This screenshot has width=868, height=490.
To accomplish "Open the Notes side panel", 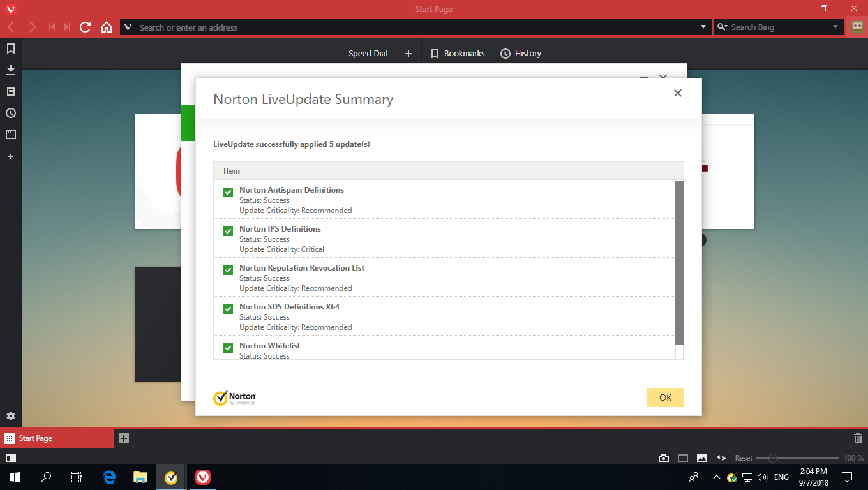I will point(11,92).
